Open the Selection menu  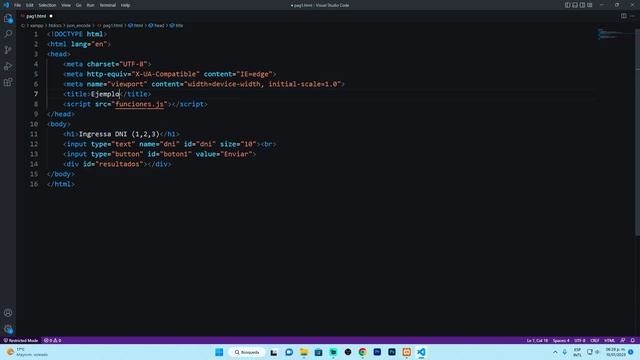pos(47,5)
